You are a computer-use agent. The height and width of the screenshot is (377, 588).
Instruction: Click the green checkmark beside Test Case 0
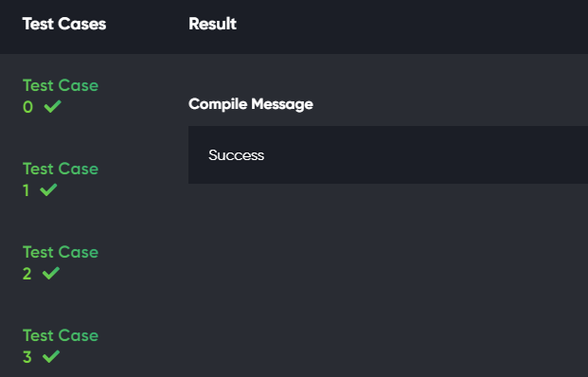(52, 106)
